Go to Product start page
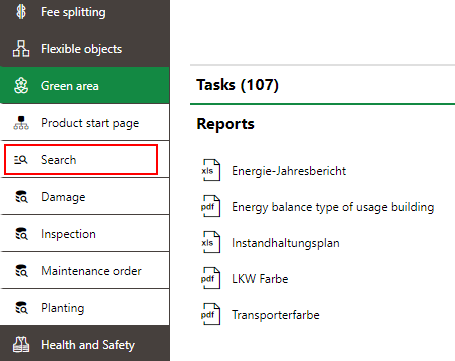 coord(85,122)
